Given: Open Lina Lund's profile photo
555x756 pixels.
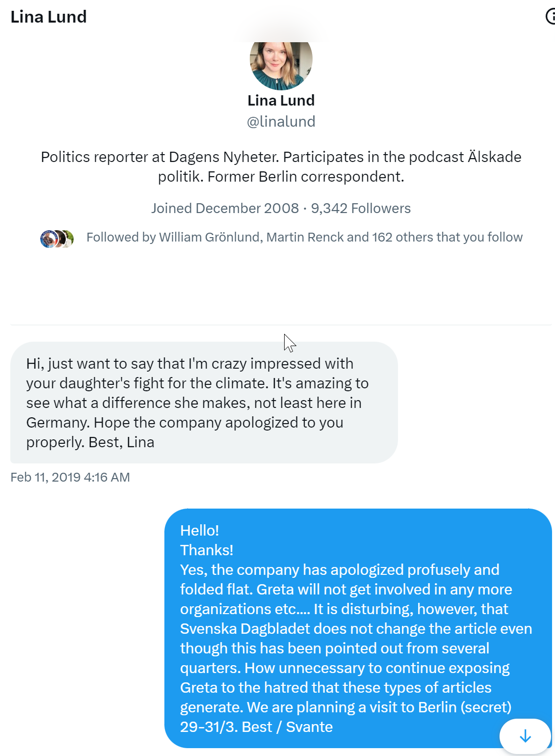Looking at the screenshot, I should (281, 64).
